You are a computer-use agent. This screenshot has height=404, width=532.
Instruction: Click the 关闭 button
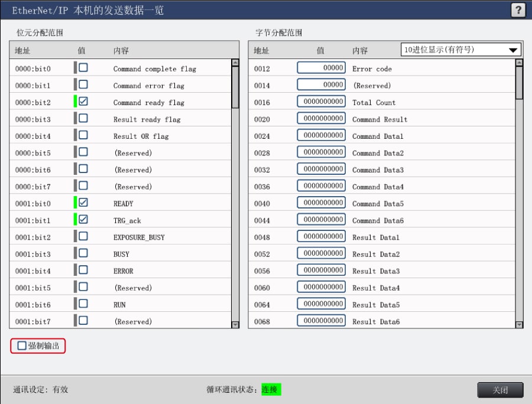click(x=500, y=390)
